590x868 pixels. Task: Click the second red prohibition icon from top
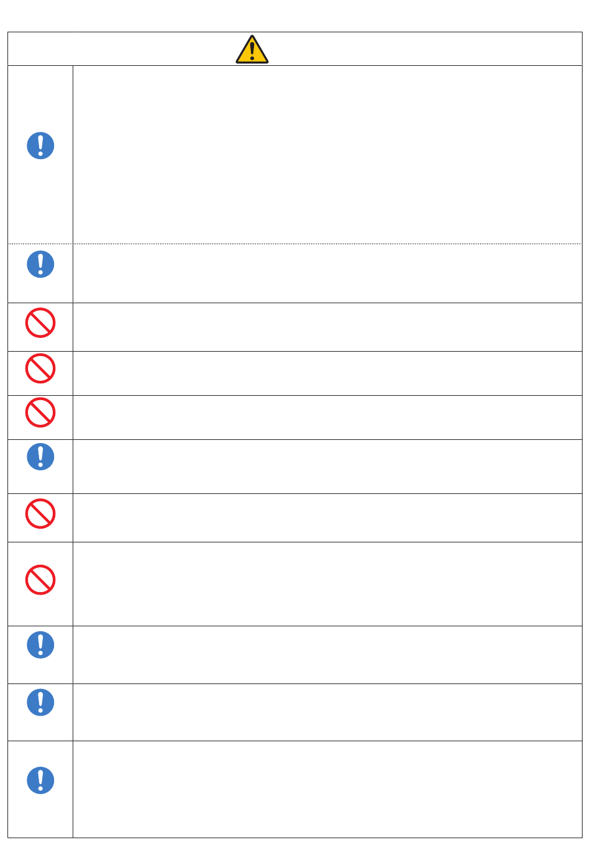[40, 368]
